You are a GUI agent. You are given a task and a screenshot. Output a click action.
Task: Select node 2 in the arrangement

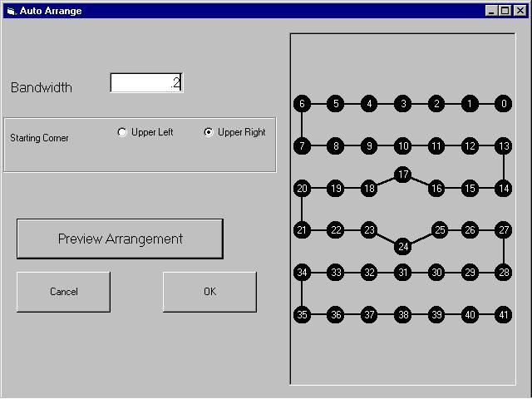click(x=436, y=103)
